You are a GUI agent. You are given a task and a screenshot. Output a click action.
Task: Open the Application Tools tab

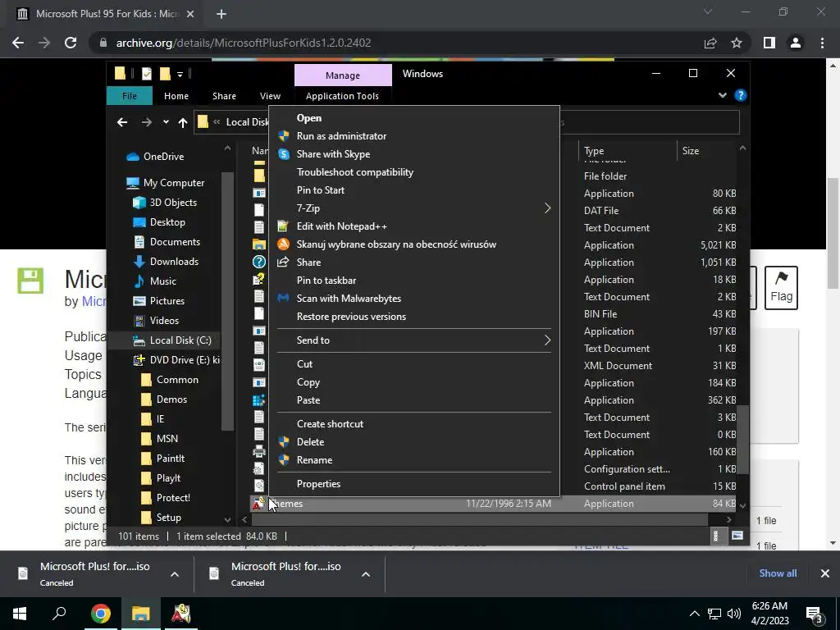tap(342, 96)
